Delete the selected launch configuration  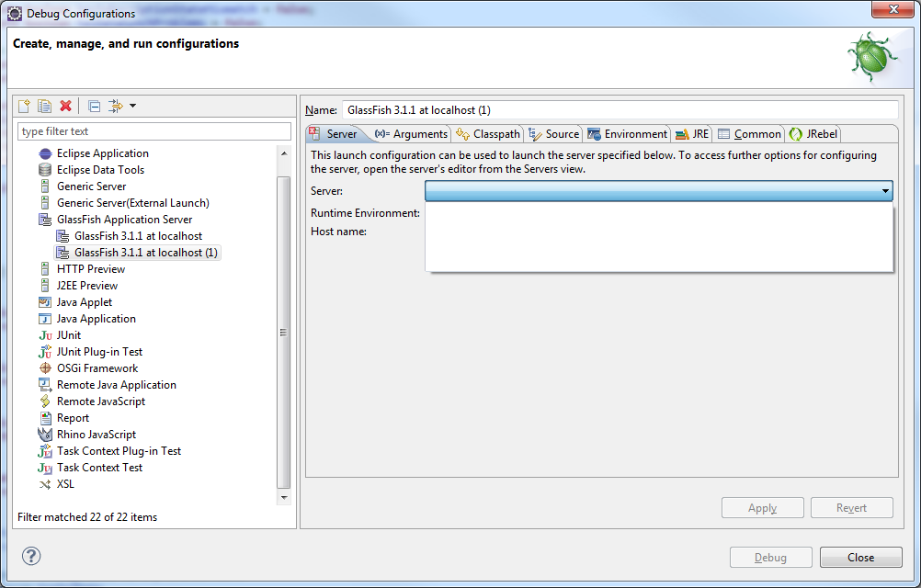point(66,106)
